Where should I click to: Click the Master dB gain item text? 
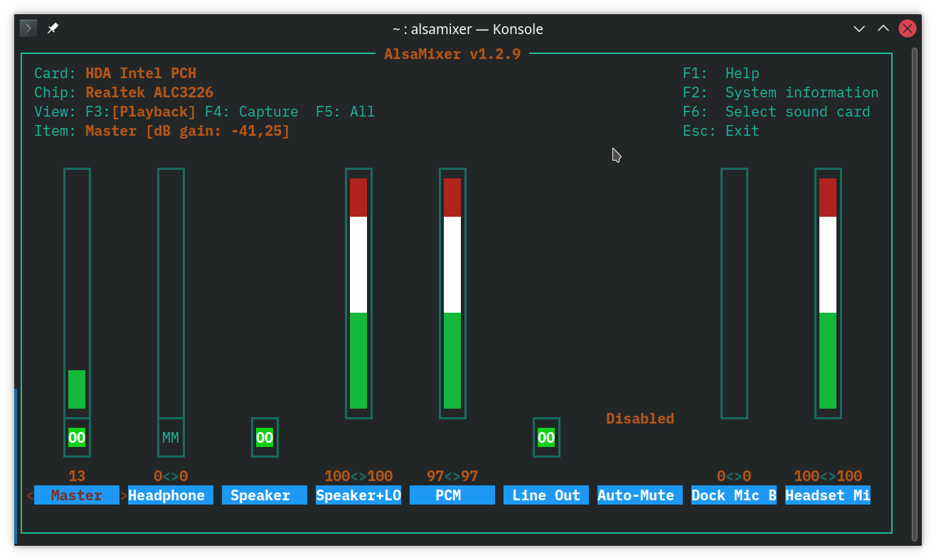tap(188, 131)
